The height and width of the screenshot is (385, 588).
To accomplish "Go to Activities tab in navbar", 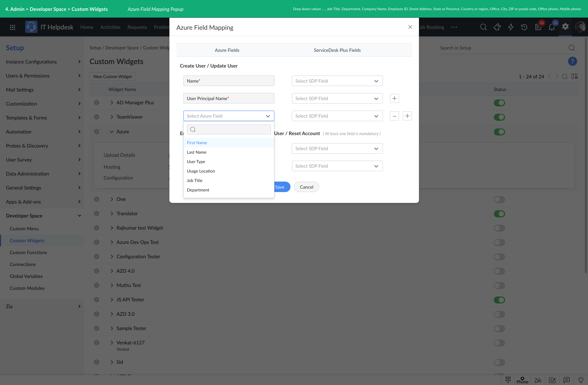I will (110, 27).
